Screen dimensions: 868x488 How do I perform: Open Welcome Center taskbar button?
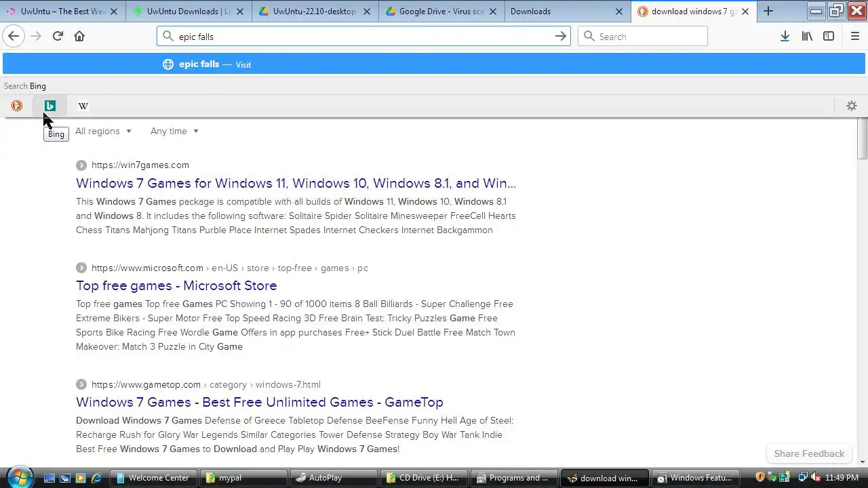click(155, 478)
